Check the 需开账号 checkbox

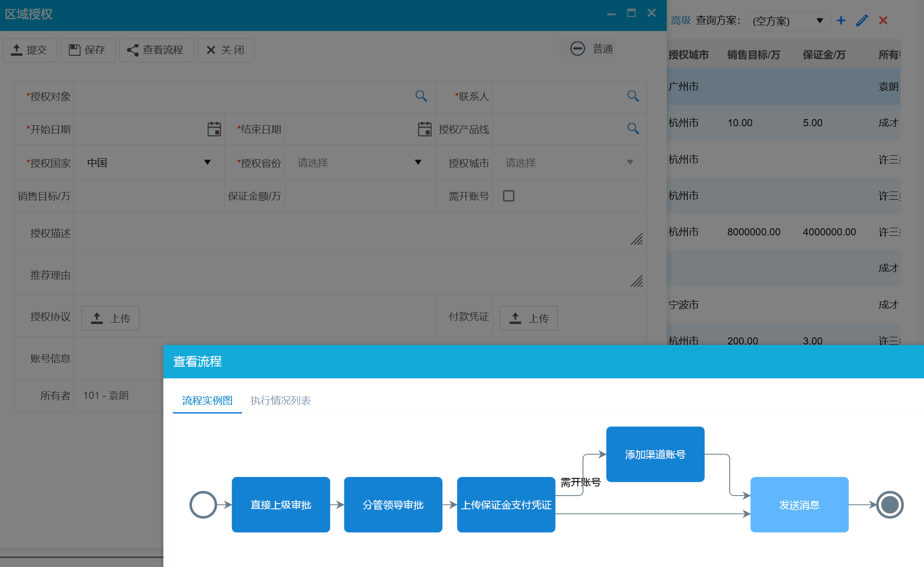[509, 196]
